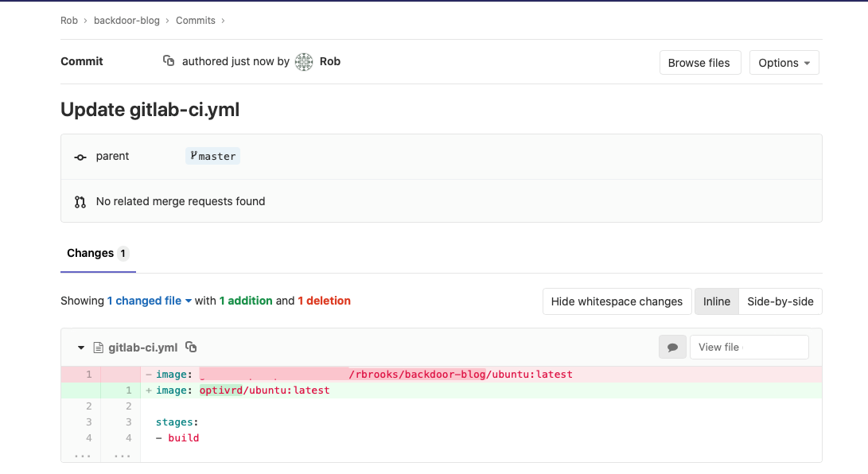Click the master branch label
868x474 pixels.
(213, 157)
